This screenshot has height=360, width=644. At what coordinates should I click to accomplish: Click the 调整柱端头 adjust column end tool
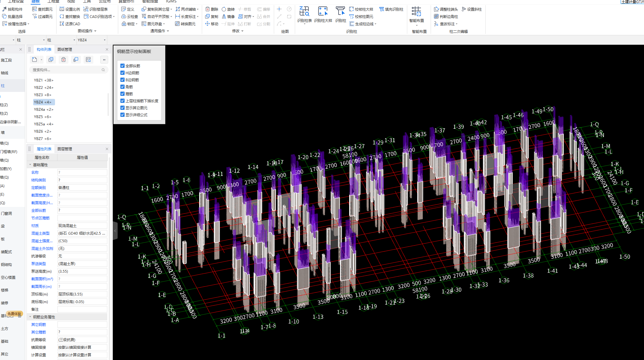coord(446,9)
